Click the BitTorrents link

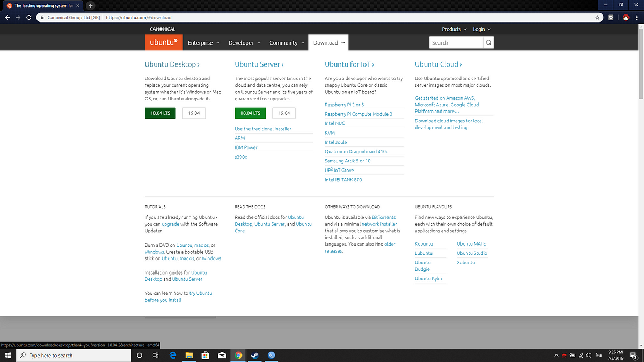[384, 217]
